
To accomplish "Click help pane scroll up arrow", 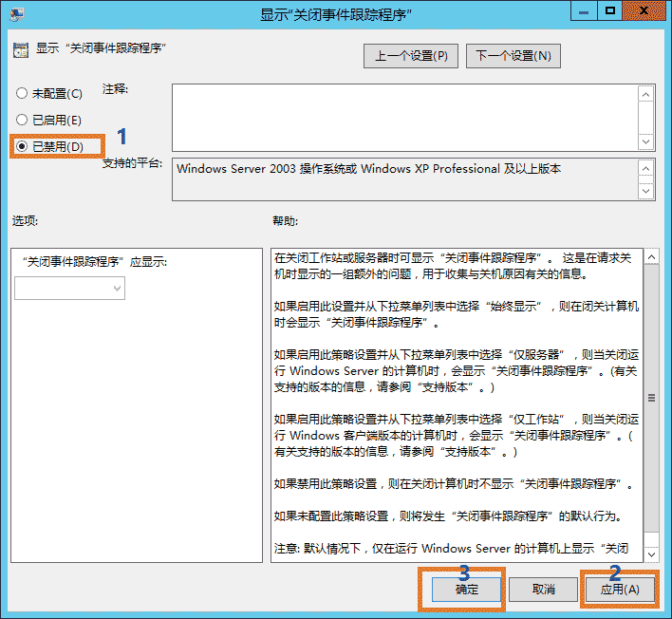I will (x=651, y=256).
